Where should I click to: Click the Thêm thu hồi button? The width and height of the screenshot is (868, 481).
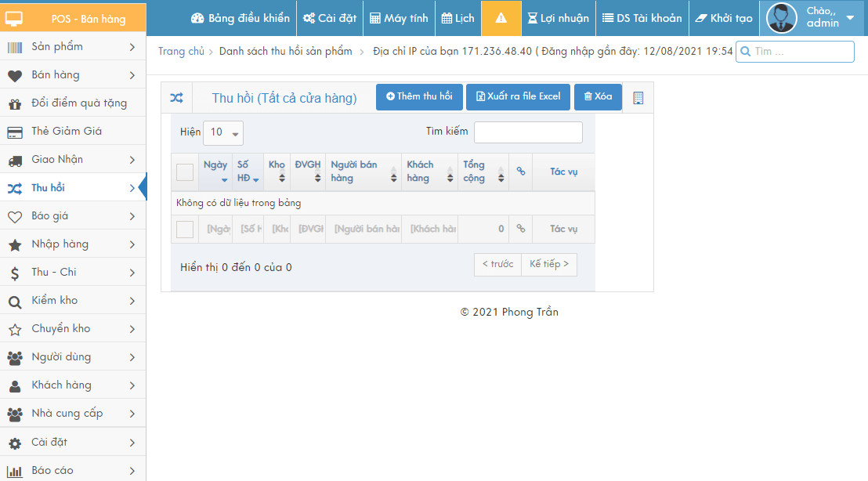click(x=419, y=97)
